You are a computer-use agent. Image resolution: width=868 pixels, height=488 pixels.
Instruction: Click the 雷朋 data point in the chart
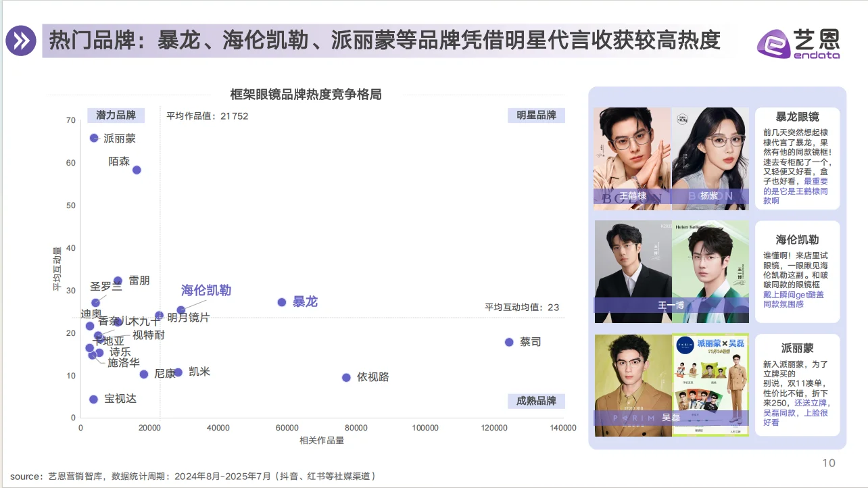(118, 280)
